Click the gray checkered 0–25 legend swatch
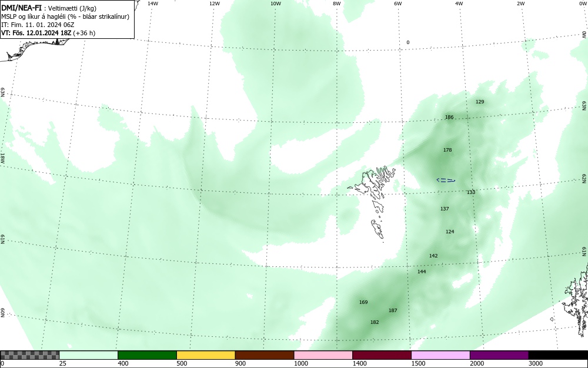The height and width of the screenshot is (368, 588). [29, 355]
